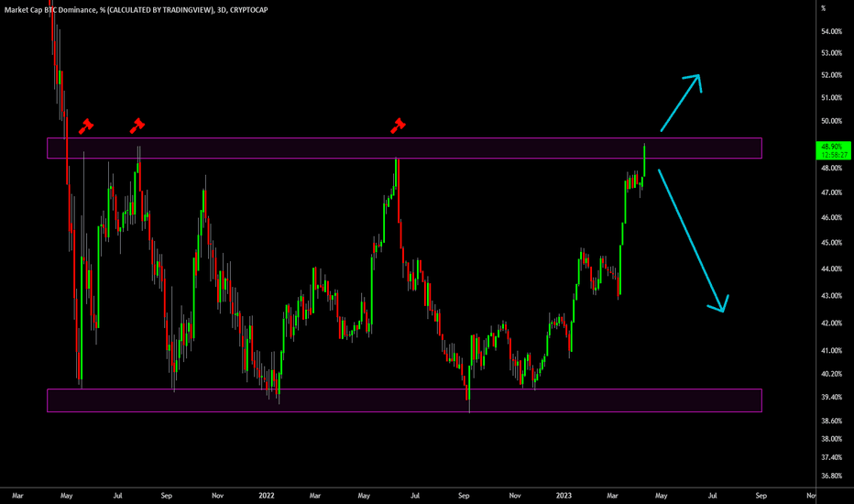Image resolution: width=854 pixels, height=504 pixels.
Task: Click the 51.00% price axis label
Action: point(832,98)
